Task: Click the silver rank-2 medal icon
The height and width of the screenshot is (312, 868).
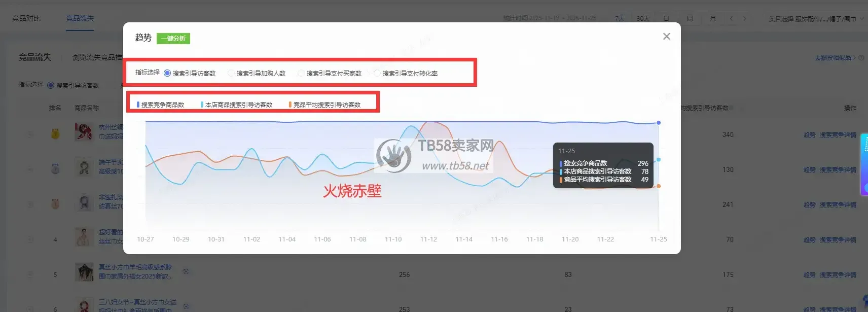Action: point(55,169)
